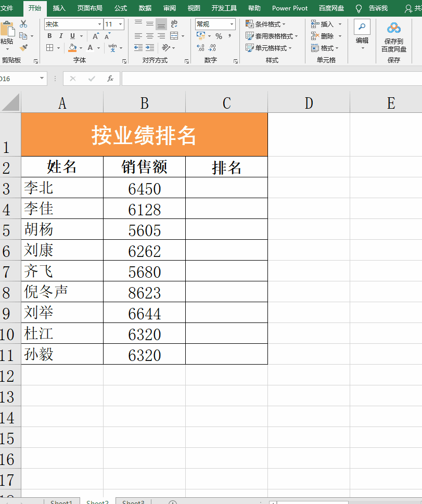The image size is (422, 504).
Task: Apply the orange fill color bucket
Action: (x=72, y=48)
